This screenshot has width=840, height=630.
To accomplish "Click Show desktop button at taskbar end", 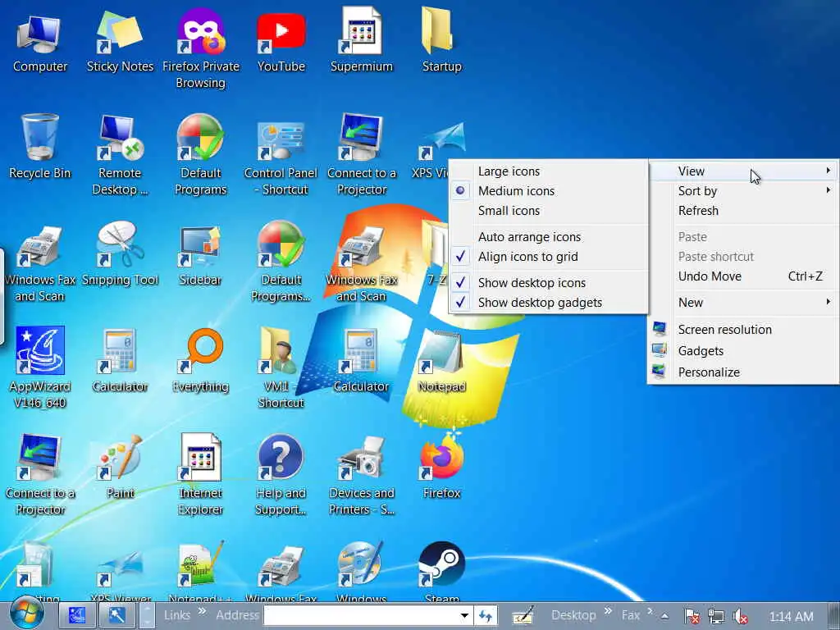I will pos(834,616).
